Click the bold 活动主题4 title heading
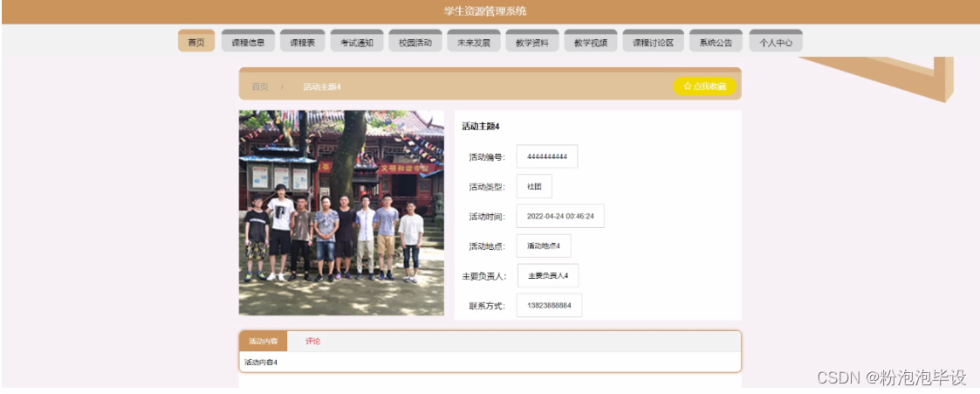 tap(481, 127)
